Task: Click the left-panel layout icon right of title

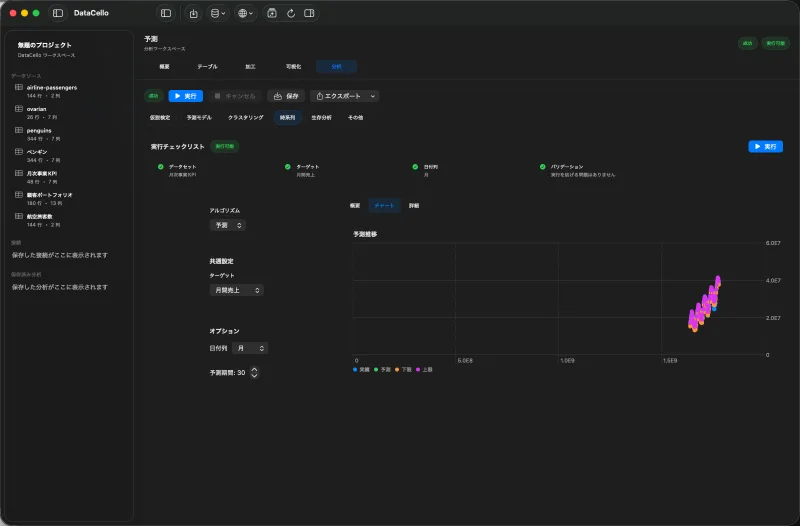Action: (166, 13)
